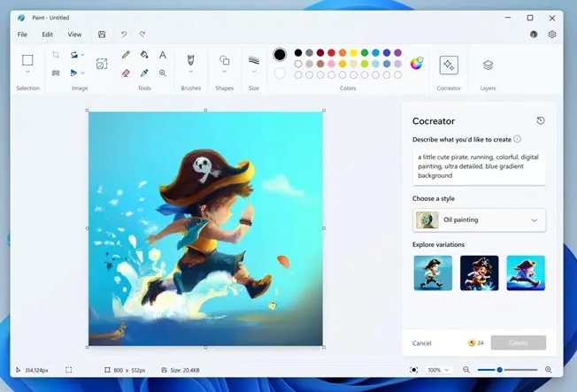Click the Rotate image icon
This screenshot has height=392, width=577.
[x=74, y=55]
